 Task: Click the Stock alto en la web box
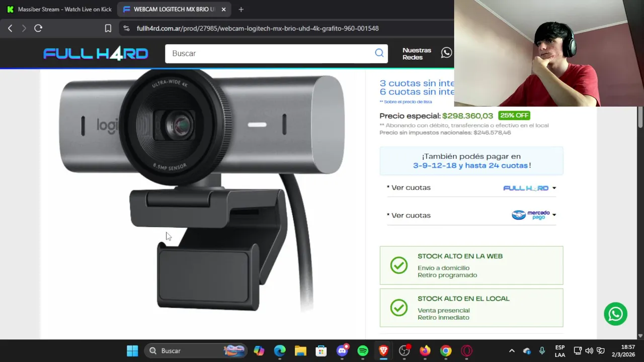tap(471, 265)
